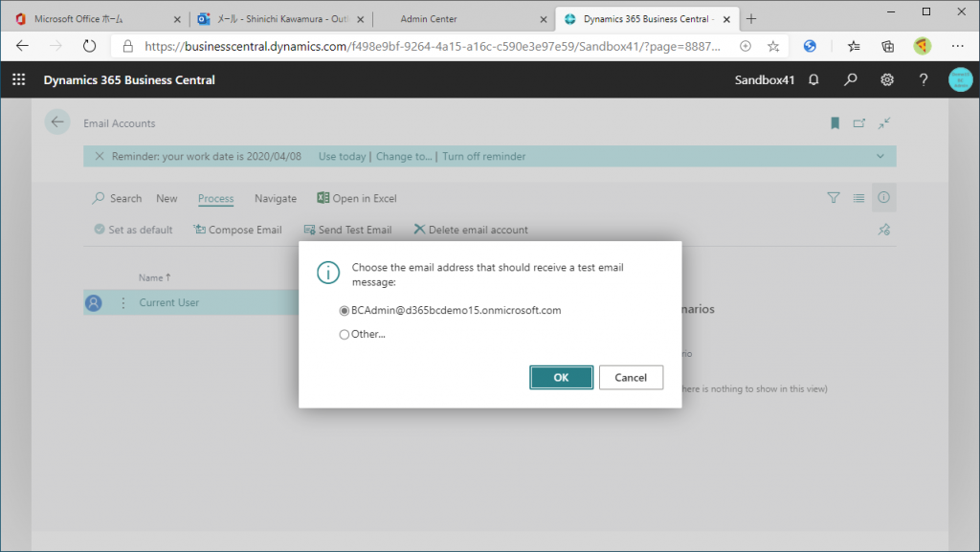The image size is (980, 552).
Task: Open the Navigate menu
Action: click(276, 199)
